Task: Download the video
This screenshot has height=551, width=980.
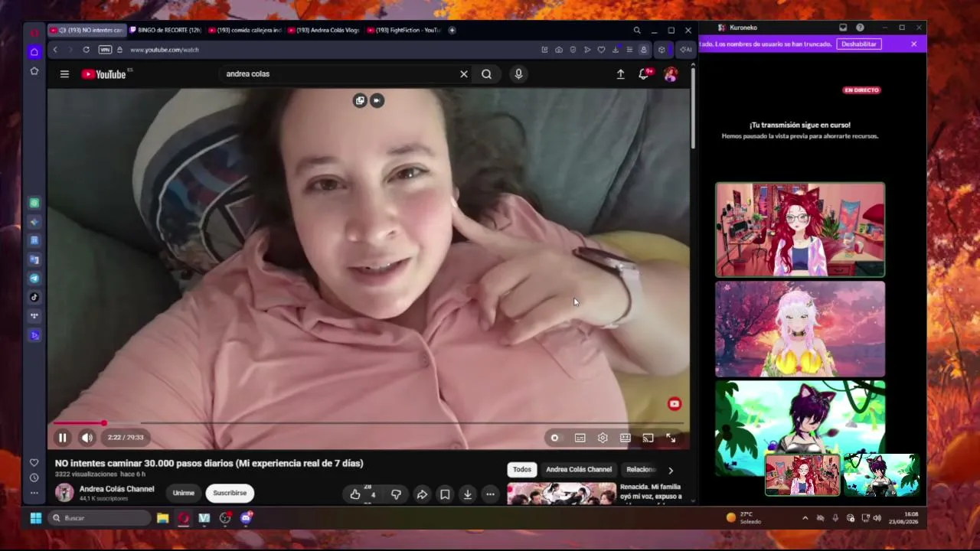Action: [x=468, y=494]
